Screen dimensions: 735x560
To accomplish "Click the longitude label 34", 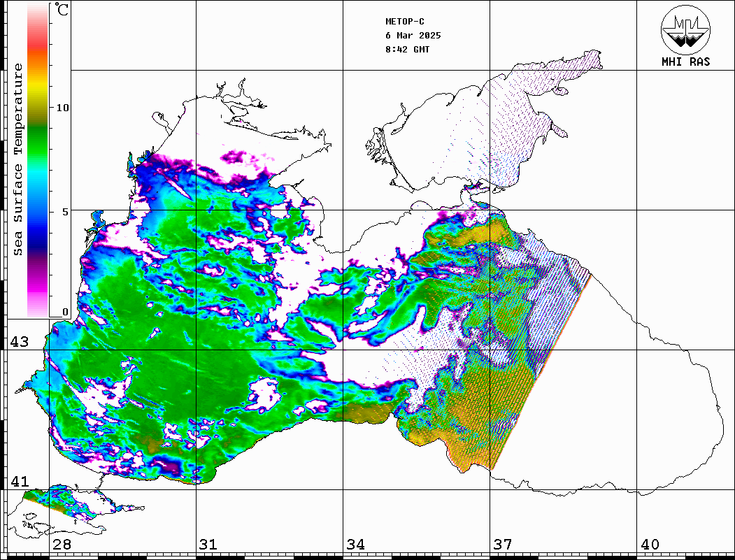I will [x=356, y=545].
